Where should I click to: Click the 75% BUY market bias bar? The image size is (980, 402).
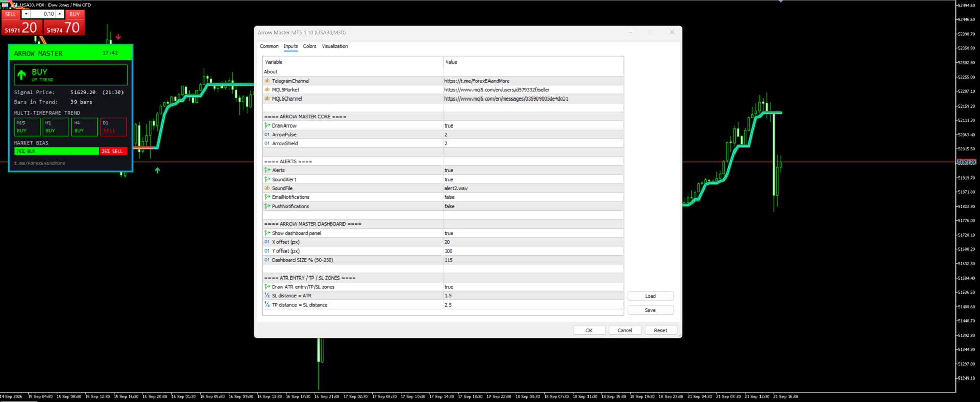[x=56, y=152]
